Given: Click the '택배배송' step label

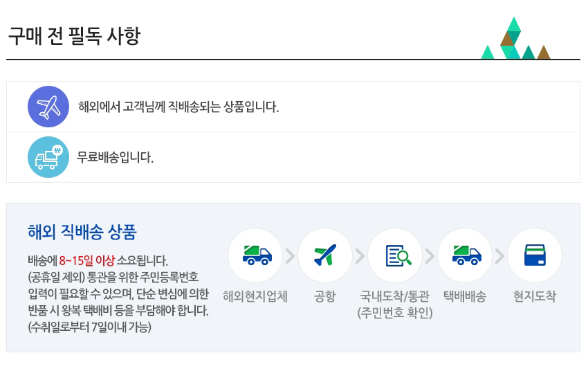Looking at the screenshot, I should coord(465,296).
